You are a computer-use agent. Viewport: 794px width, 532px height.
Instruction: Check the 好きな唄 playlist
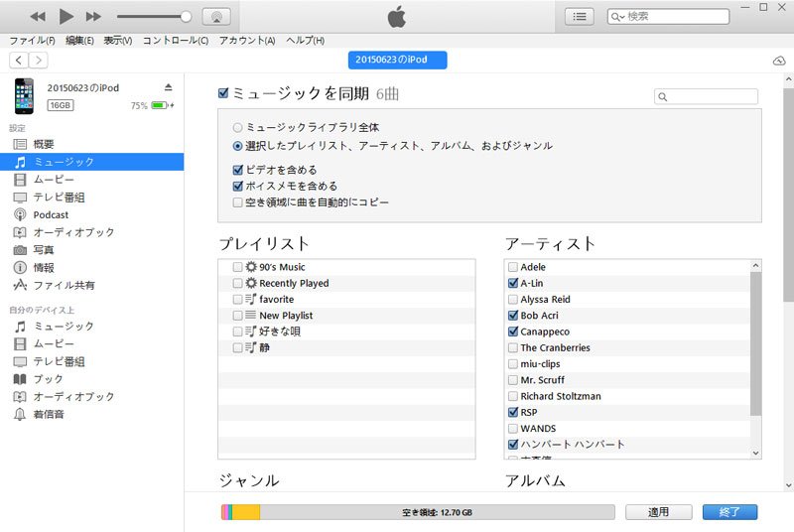[237, 332]
